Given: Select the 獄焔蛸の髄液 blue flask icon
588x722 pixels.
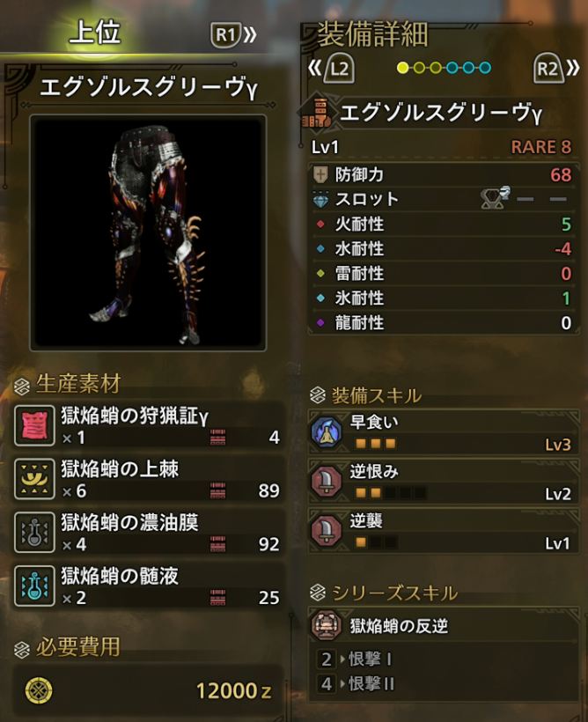Looking at the screenshot, I should [x=34, y=586].
